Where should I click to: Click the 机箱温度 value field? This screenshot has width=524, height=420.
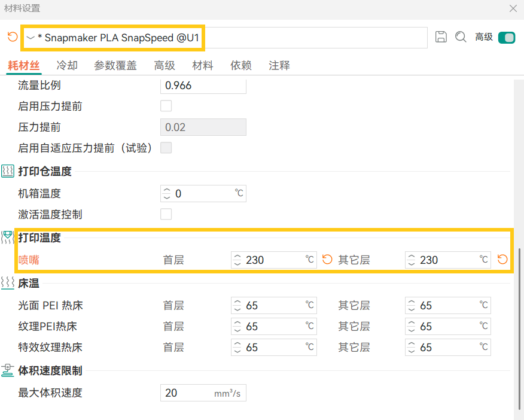(x=203, y=193)
